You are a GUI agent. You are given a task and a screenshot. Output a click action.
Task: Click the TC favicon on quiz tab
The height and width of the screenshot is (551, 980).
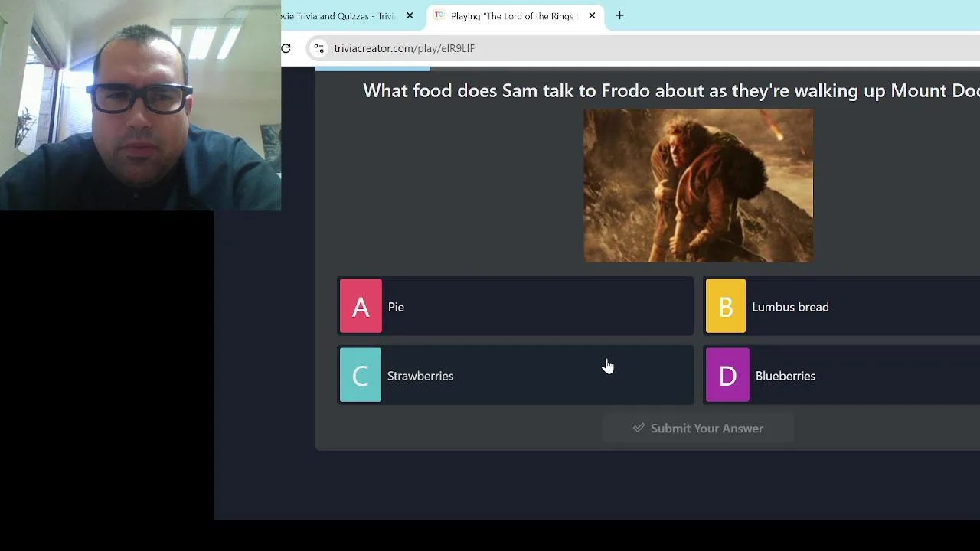point(439,15)
